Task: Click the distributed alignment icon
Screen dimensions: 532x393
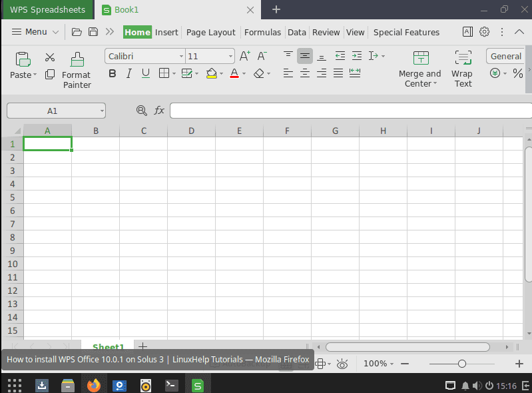Action: point(354,73)
